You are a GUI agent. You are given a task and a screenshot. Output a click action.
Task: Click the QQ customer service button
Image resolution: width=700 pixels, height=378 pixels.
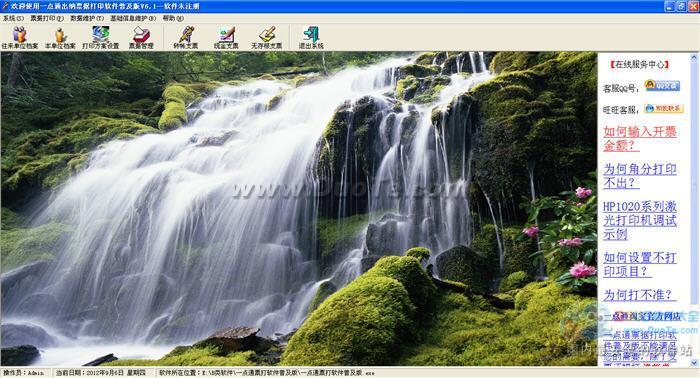(x=662, y=86)
